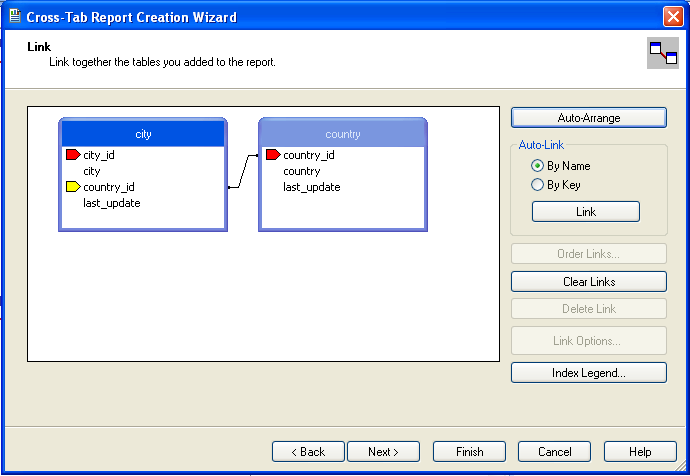Go to the Next wizard step
The height and width of the screenshot is (476, 690).
click(x=383, y=452)
